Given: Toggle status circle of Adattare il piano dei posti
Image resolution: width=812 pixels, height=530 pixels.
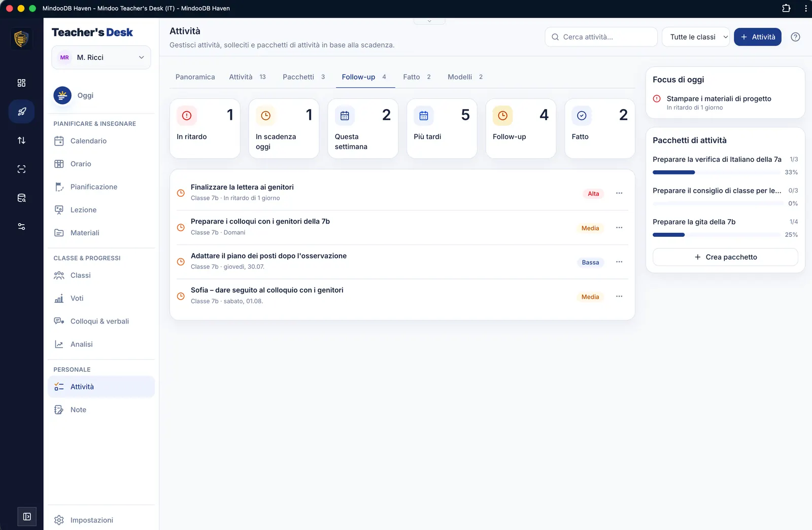Looking at the screenshot, I should coord(181,262).
